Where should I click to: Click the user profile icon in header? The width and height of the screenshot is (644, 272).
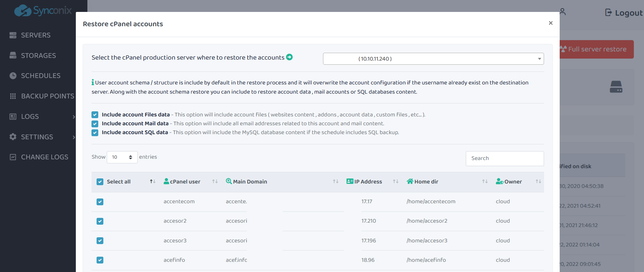pos(563,12)
